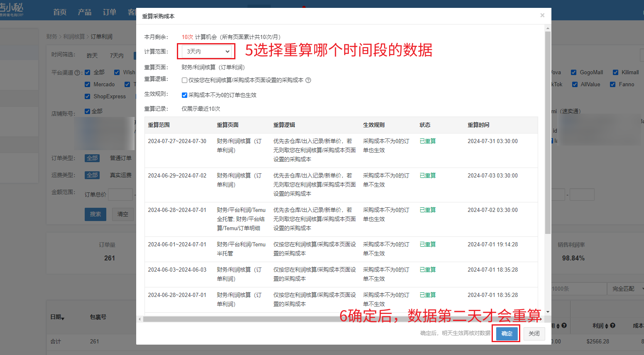Click help icon beside 重算逻辑 option

(x=308, y=80)
